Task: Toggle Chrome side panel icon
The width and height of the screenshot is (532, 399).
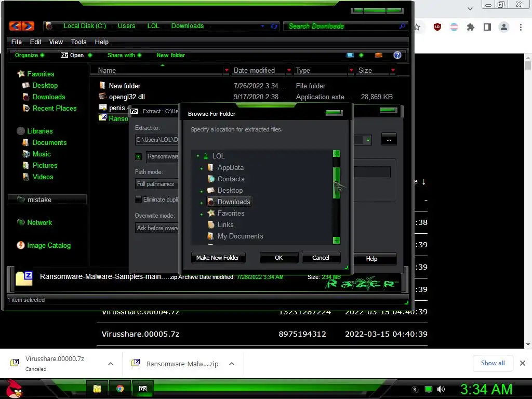Action: tap(487, 27)
